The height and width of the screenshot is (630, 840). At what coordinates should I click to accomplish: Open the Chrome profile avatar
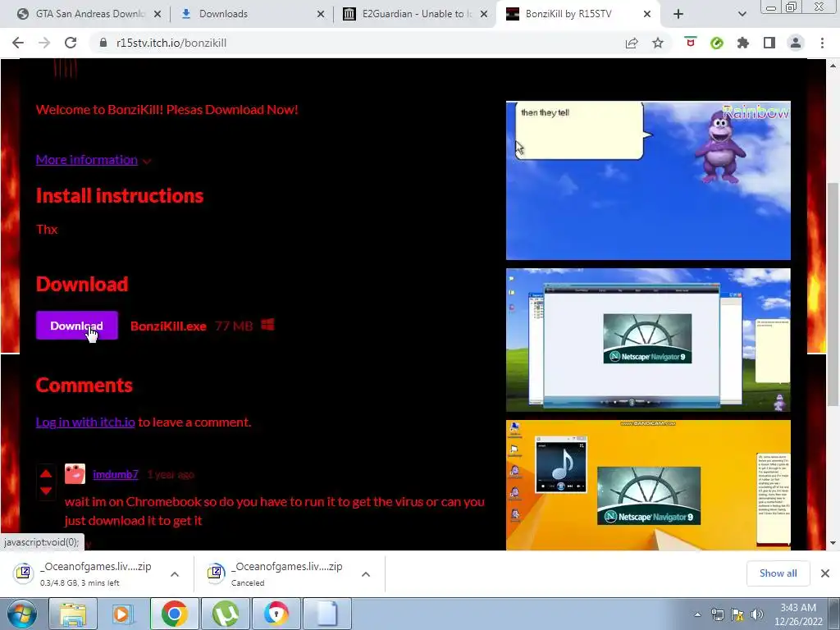[796, 43]
